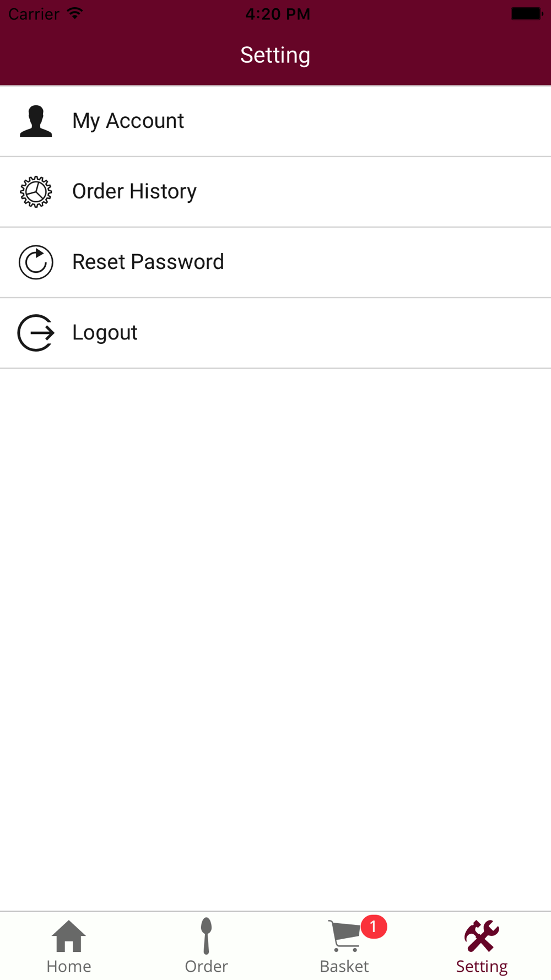This screenshot has width=551, height=980.
Task: Tap the Order History gear icon
Action: click(36, 192)
